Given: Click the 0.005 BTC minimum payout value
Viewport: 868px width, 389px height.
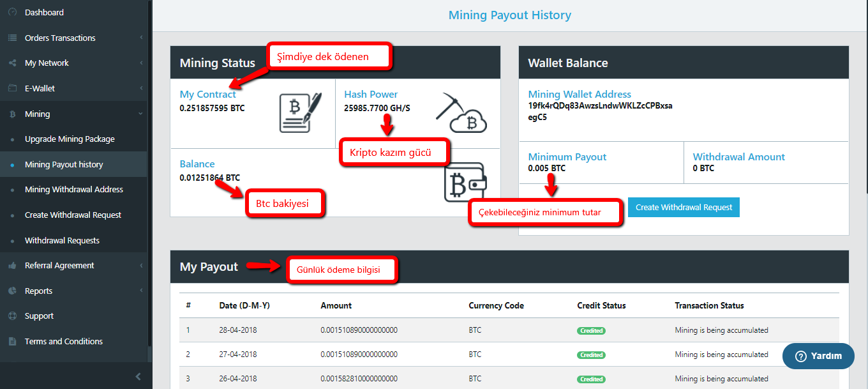Looking at the screenshot, I should click(x=547, y=169).
